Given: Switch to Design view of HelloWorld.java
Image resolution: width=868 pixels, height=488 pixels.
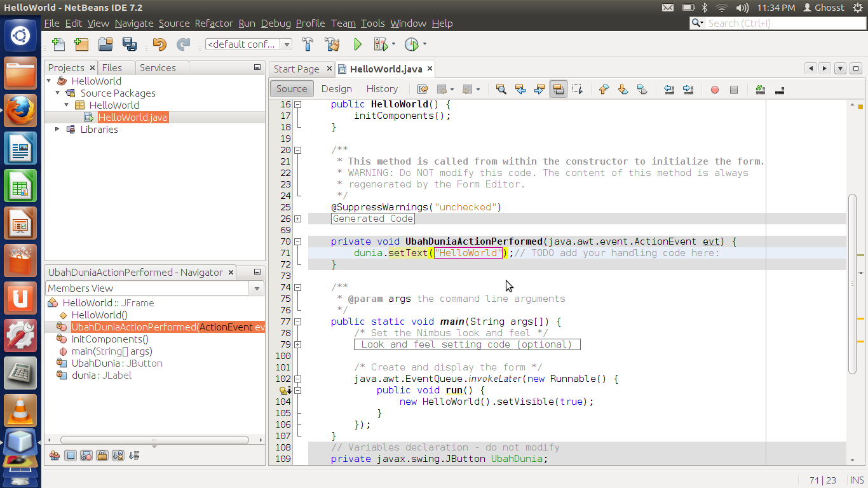Looking at the screenshot, I should (336, 88).
